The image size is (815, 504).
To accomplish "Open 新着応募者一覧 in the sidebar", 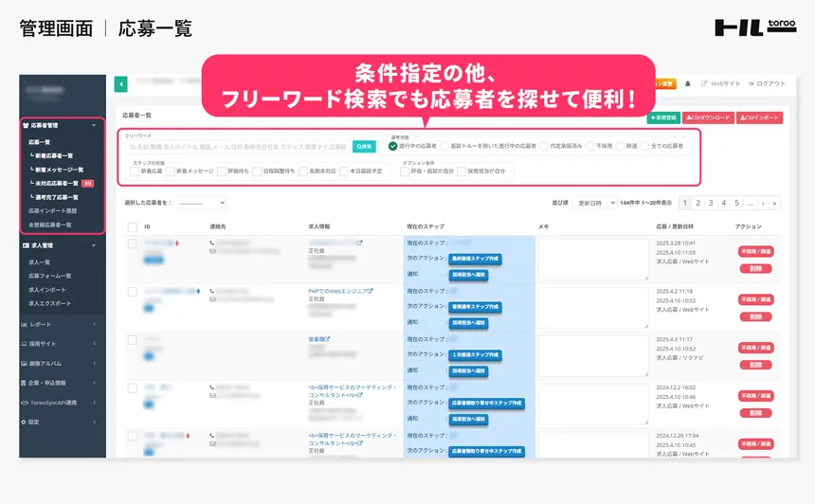I will (x=54, y=156).
